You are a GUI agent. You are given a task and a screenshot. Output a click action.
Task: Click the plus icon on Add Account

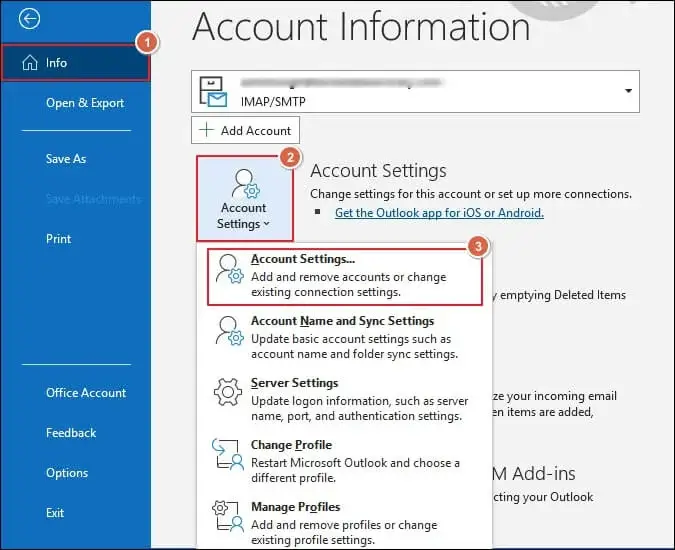point(207,130)
